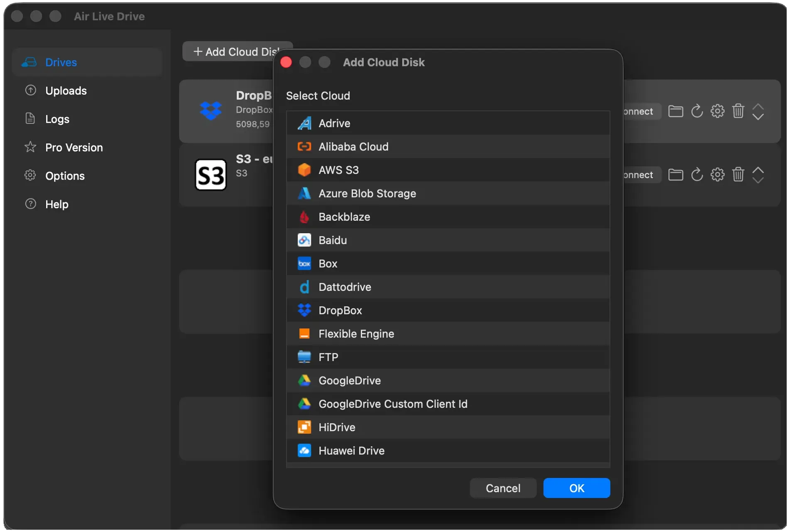The height and width of the screenshot is (532, 789).
Task: Select DropBox in the Select Cloud list
Action: pos(448,310)
